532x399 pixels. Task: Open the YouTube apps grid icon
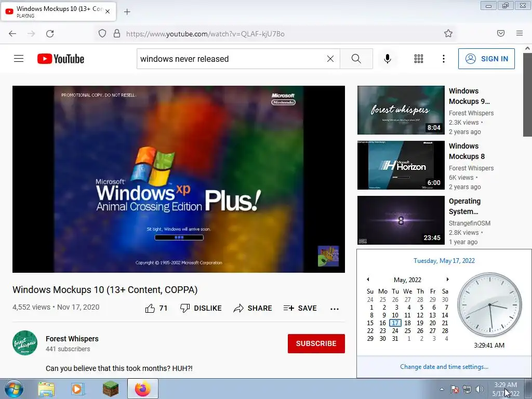click(419, 59)
